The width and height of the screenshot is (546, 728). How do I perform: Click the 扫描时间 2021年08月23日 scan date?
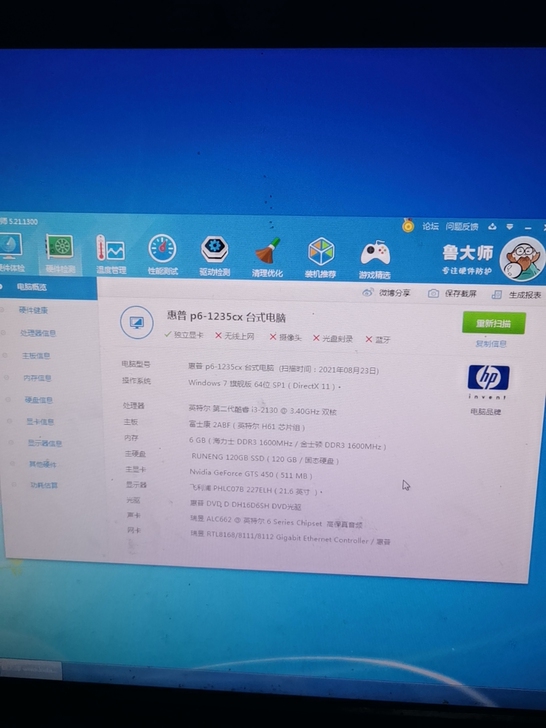329,370
